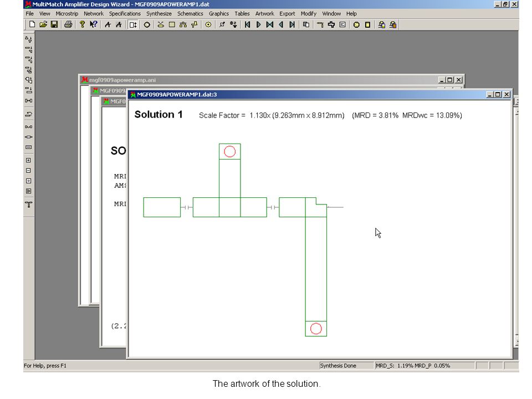The image size is (532, 399).
Task: Print using the printer toolbar icon
Action: pyautogui.click(x=68, y=24)
